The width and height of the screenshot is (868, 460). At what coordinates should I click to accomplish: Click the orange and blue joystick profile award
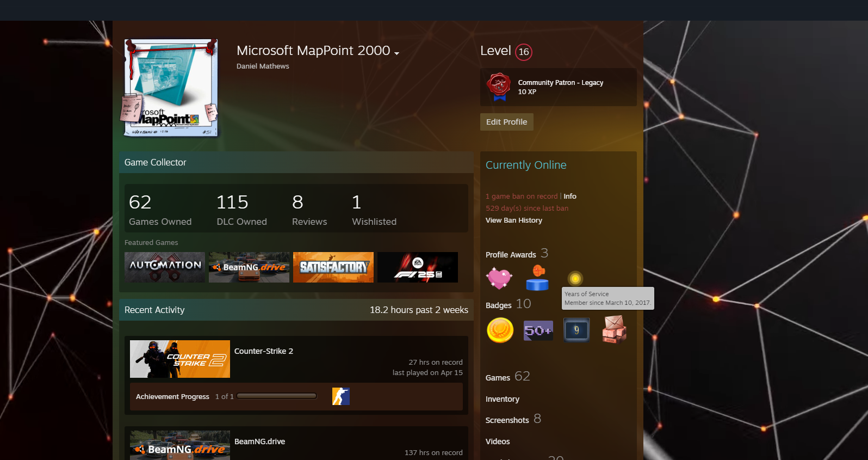point(537,278)
